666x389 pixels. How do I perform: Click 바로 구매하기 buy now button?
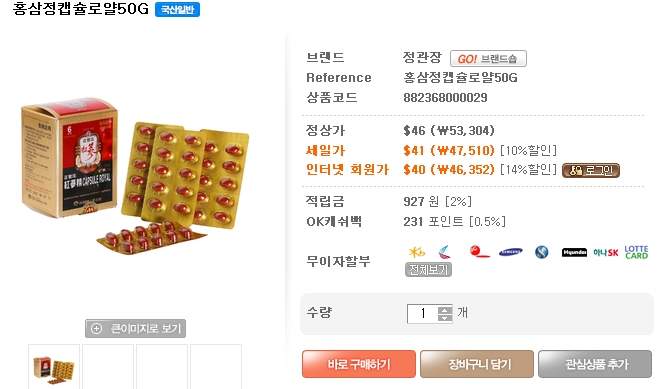tap(359, 364)
